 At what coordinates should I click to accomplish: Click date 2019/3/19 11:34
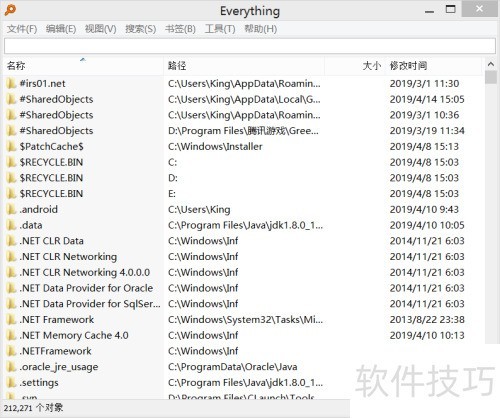point(427,130)
